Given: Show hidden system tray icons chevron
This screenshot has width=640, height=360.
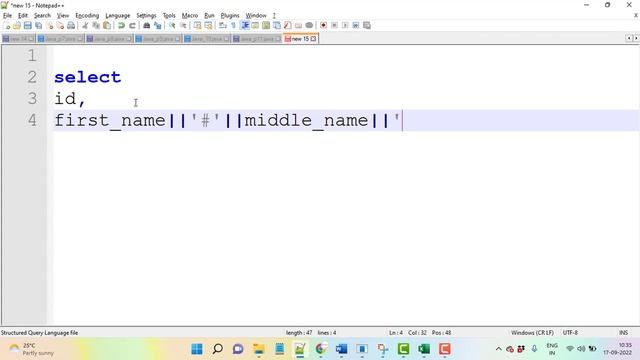Looking at the screenshot, I should click(498, 349).
